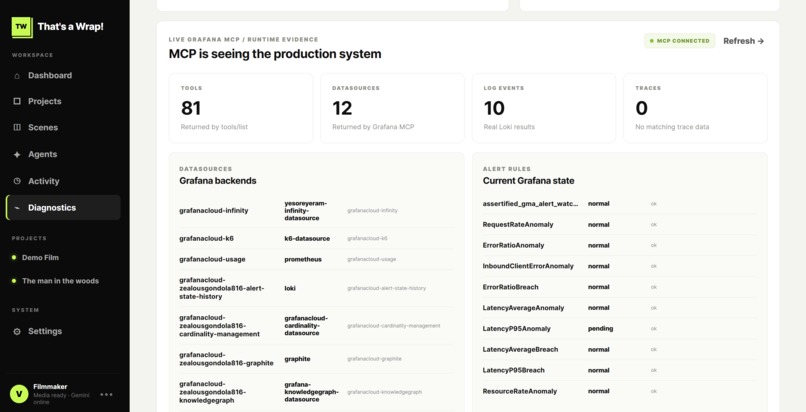Click the grafana-knowledgegraph-datasource type text
Image resolution: width=806 pixels, height=412 pixels.
tap(311, 392)
